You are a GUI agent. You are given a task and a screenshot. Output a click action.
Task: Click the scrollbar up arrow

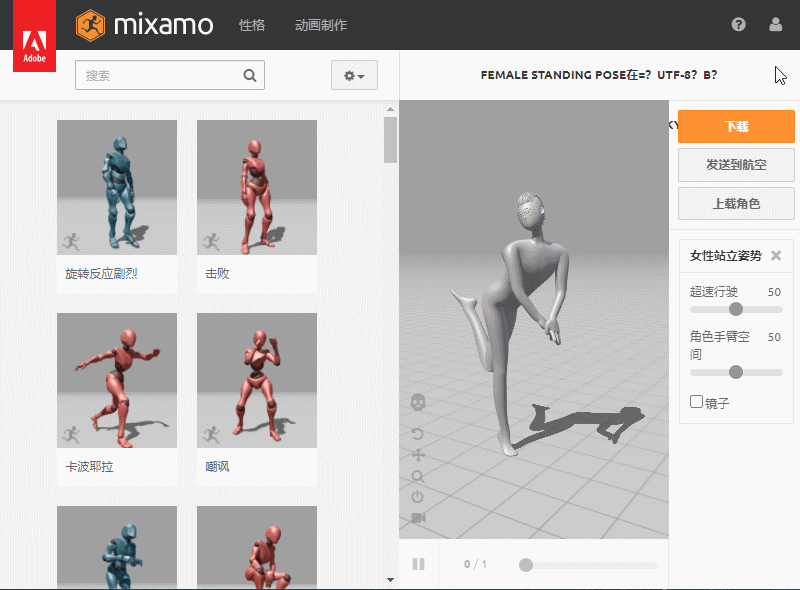click(390, 109)
